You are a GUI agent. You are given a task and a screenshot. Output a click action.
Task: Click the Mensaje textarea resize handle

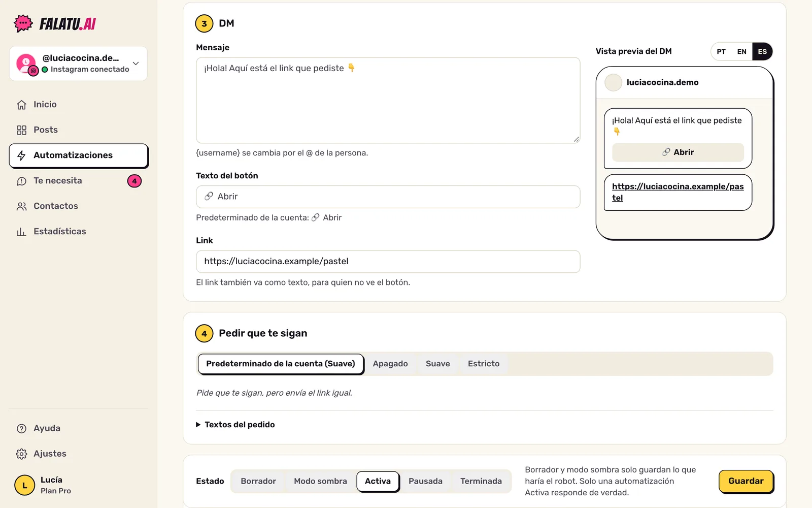[x=576, y=139]
